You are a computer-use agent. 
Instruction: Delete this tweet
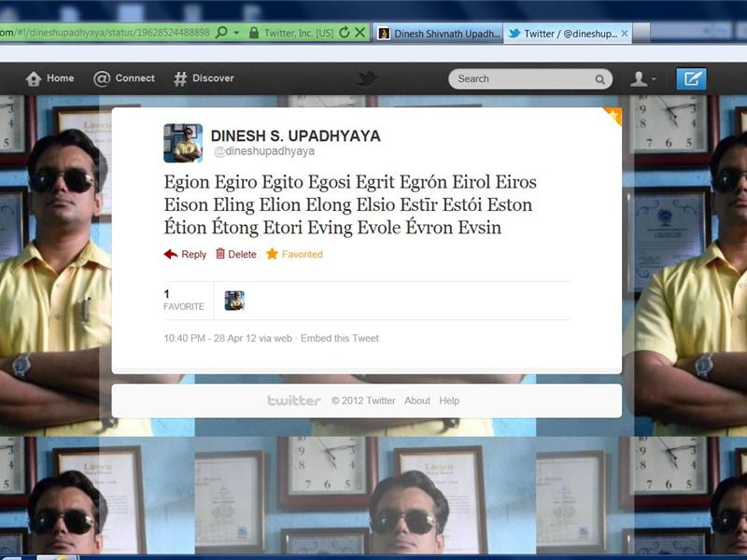[236, 254]
